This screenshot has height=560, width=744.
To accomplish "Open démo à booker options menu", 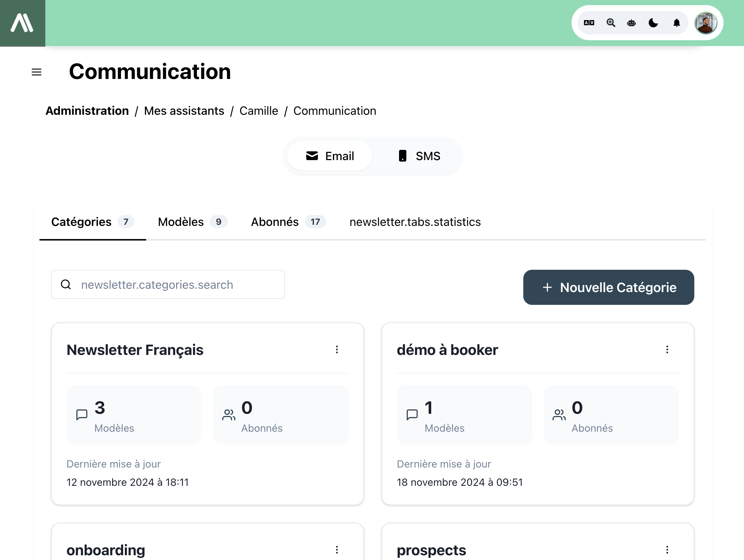I will click(x=667, y=349).
